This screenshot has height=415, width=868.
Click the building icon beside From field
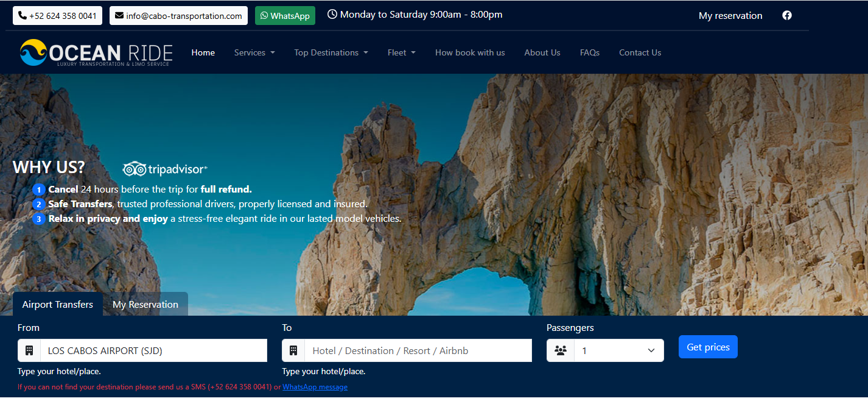click(x=29, y=351)
